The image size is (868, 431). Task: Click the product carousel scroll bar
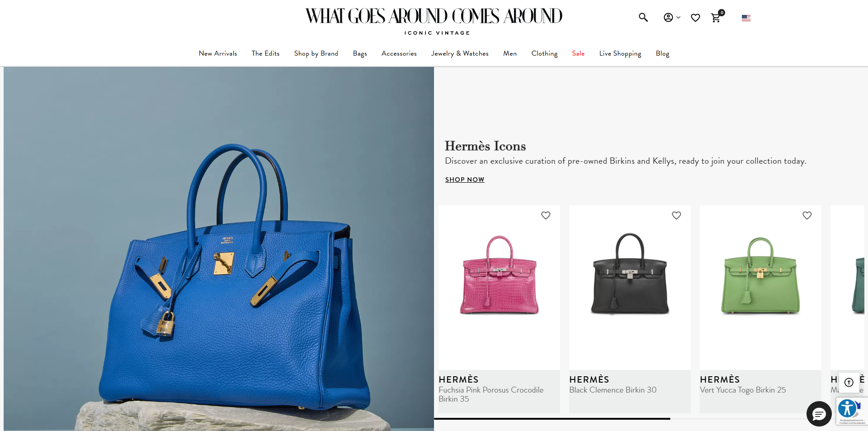point(552,419)
